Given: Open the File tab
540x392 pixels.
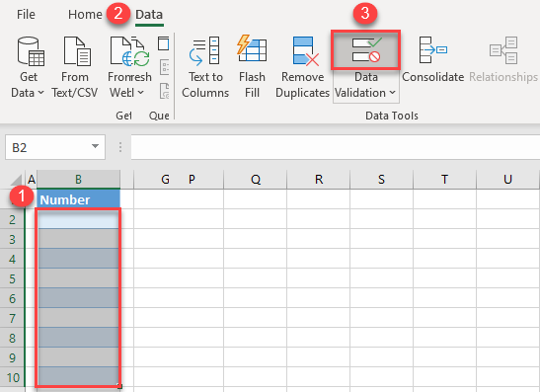Looking at the screenshot, I should [x=26, y=15].
